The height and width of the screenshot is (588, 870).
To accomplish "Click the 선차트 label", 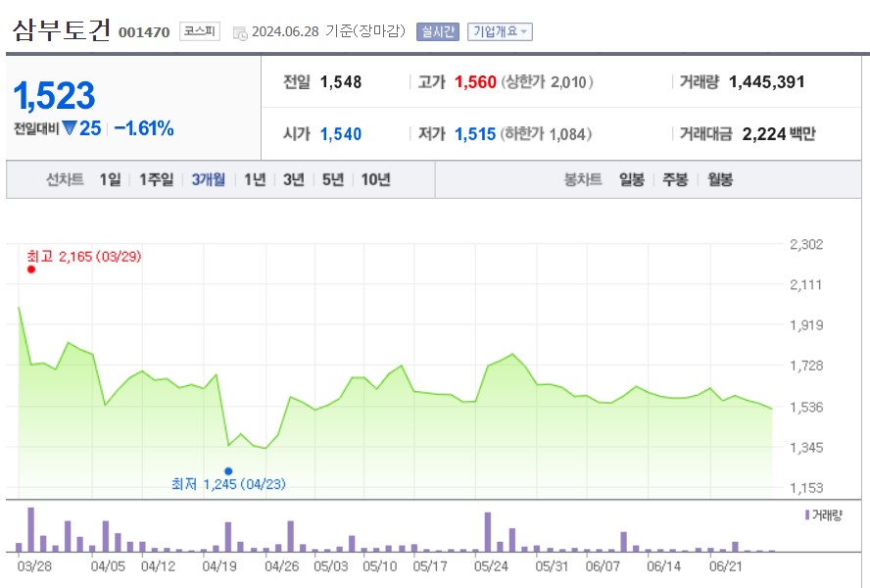I will point(65,179).
